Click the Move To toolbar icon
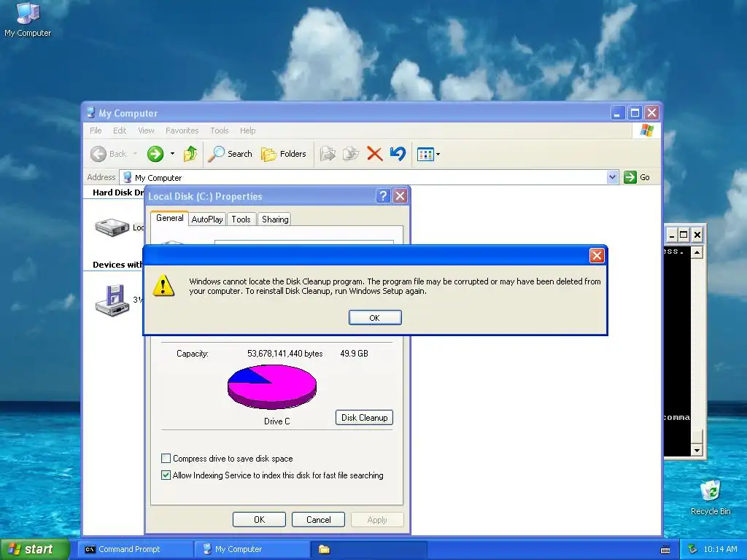This screenshot has width=747, height=560. [x=328, y=154]
